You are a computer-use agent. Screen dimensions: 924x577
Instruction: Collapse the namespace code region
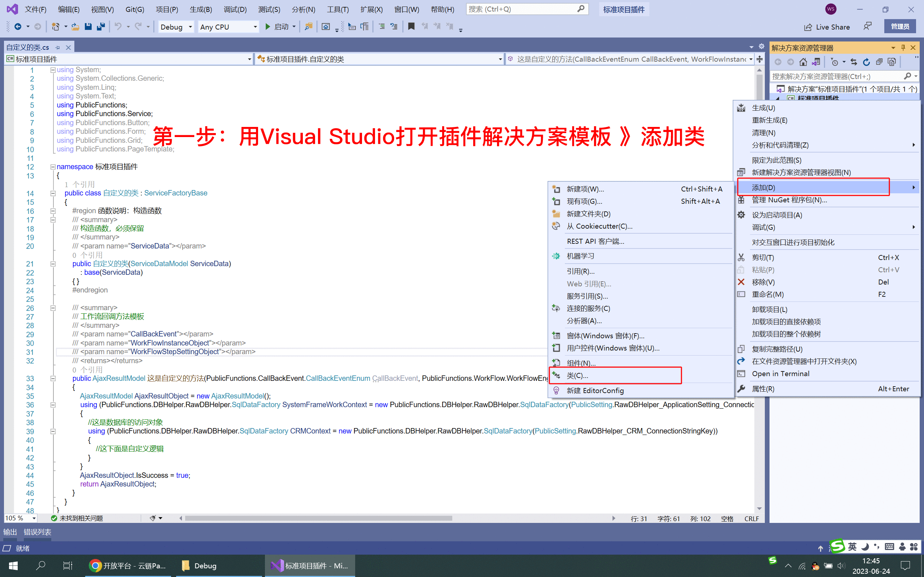pos(53,167)
